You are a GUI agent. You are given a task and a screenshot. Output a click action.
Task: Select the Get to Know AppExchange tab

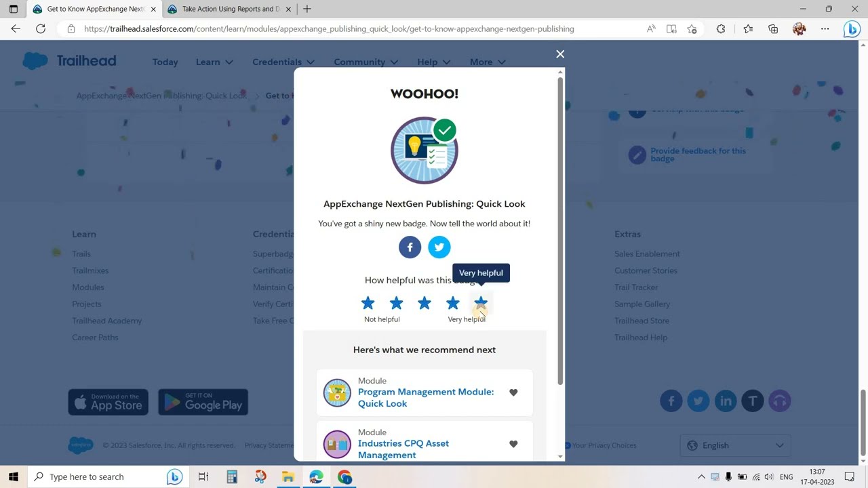pos(94,9)
